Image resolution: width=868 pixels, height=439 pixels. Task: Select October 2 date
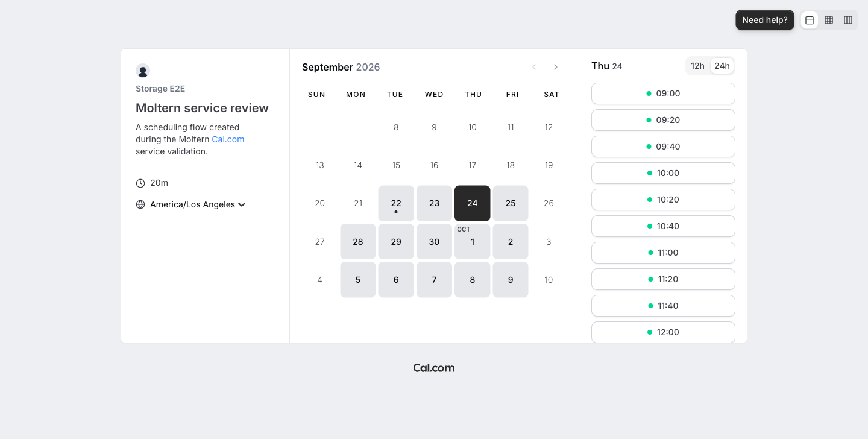pos(511,242)
